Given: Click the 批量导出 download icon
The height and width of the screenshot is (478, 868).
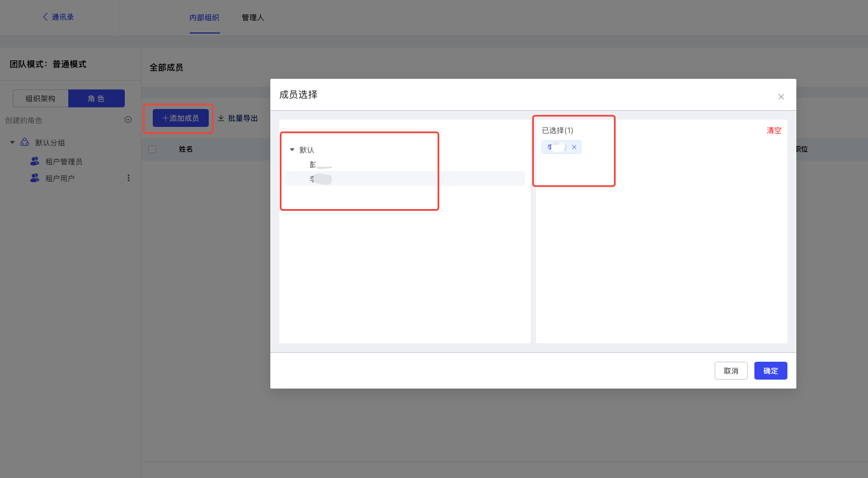Looking at the screenshot, I should pyautogui.click(x=221, y=119).
